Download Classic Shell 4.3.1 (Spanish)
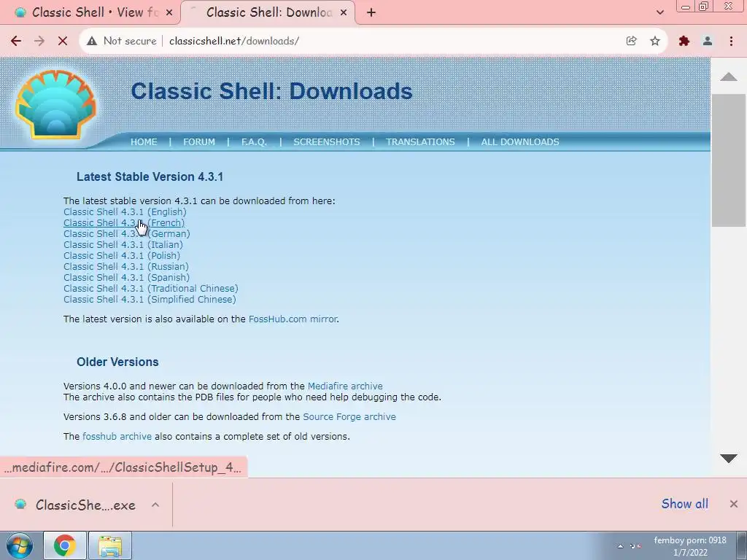The width and height of the screenshot is (747, 560). click(127, 278)
